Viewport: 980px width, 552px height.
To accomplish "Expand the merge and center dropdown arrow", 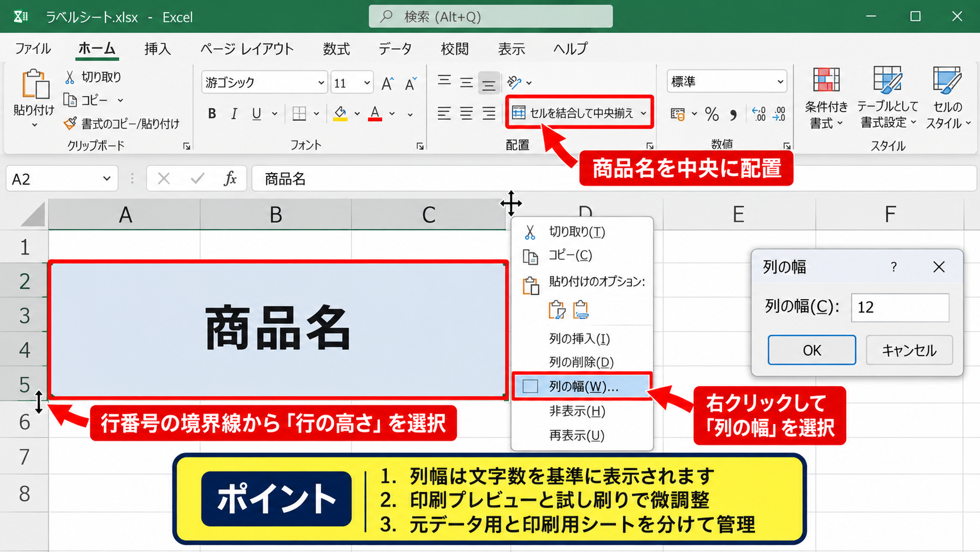I will pos(644,113).
